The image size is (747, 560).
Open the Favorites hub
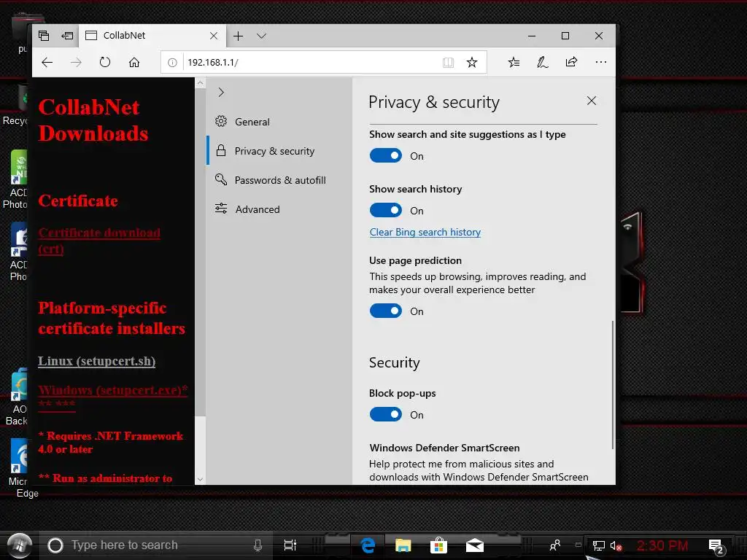514,63
